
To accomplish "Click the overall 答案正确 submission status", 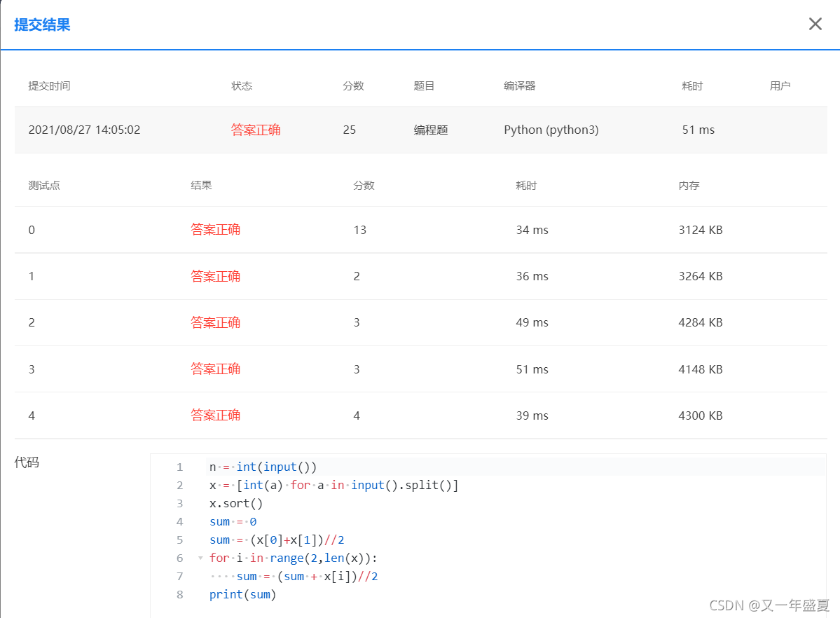I will (x=256, y=130).
